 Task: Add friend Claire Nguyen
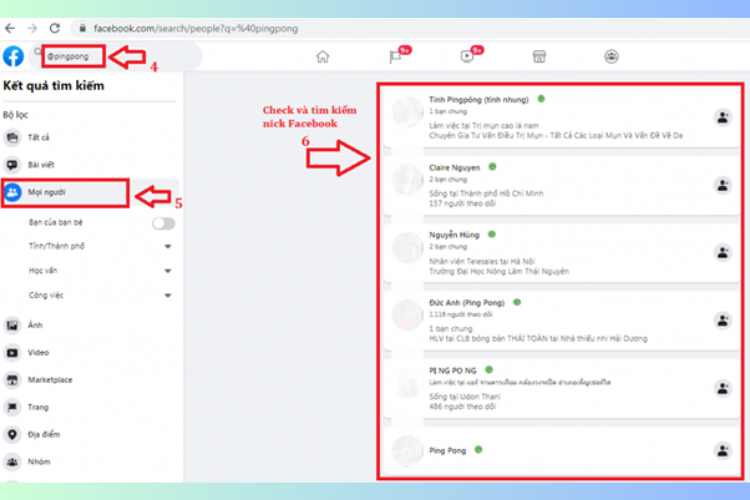click(723, 185)
